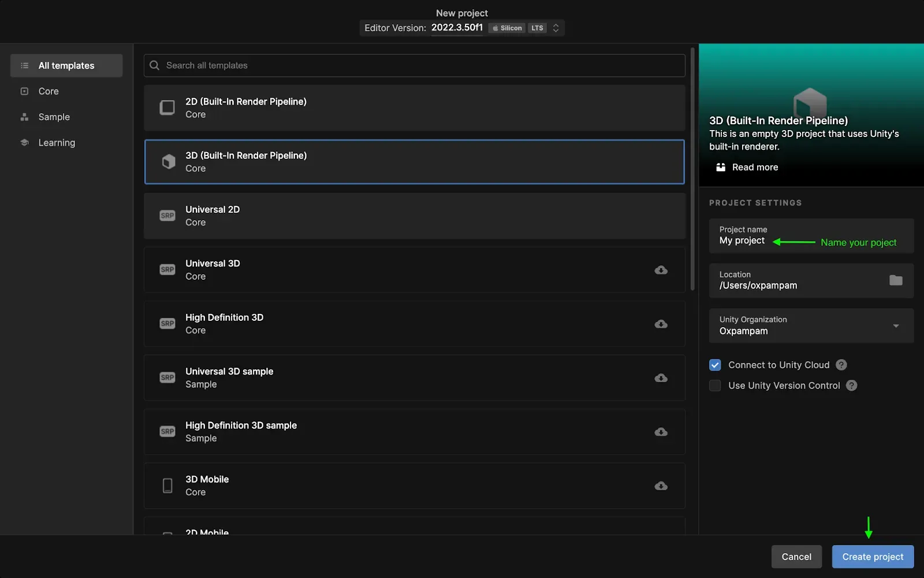Open the Learning templates category

pos(57,143)
